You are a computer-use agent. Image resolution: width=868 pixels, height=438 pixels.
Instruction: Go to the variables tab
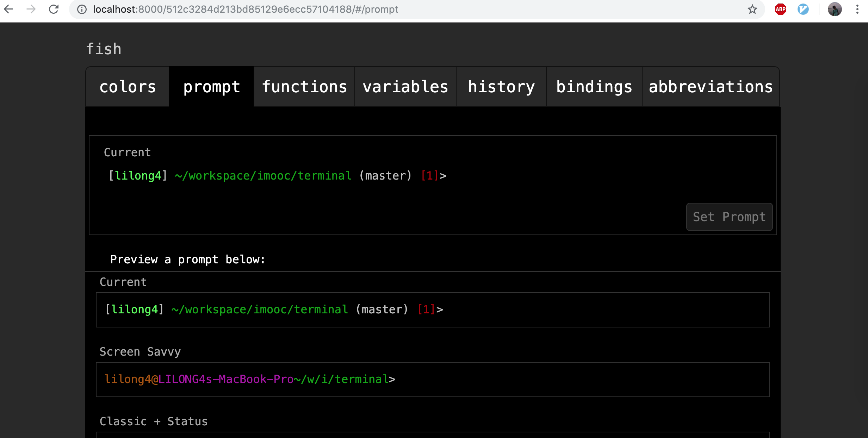click(405, 87)
